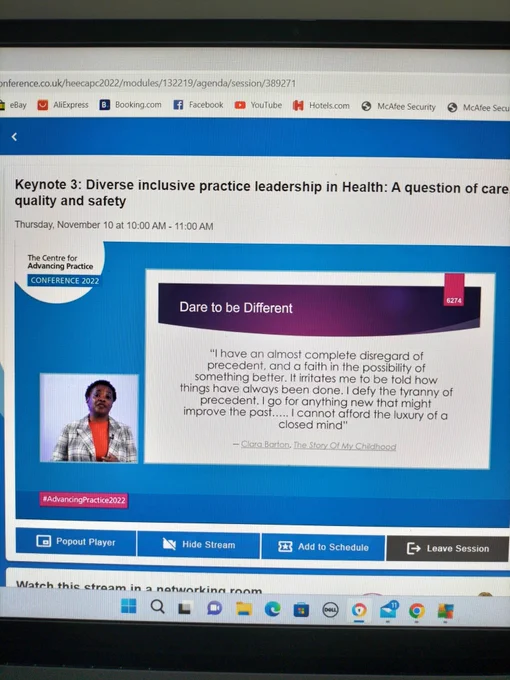This screenshot has height=680, width=510.
Task: Open the YouTube bookmark
Action: (258, 105)
